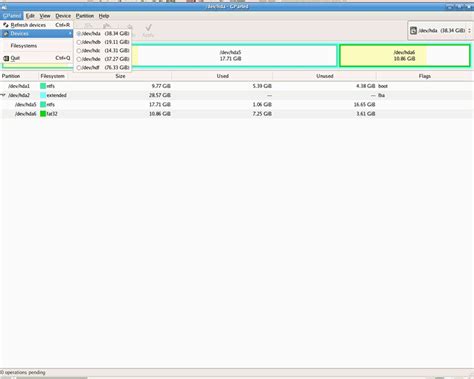Open the Device menu
This screenshot has width=474, height=379.
(x=63, y=16)
